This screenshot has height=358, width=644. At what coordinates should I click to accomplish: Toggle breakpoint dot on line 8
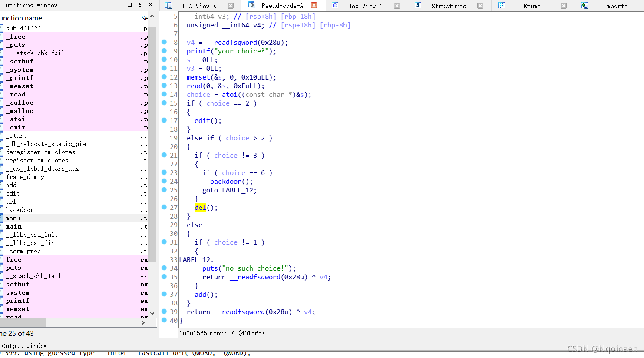pos(164,42)
